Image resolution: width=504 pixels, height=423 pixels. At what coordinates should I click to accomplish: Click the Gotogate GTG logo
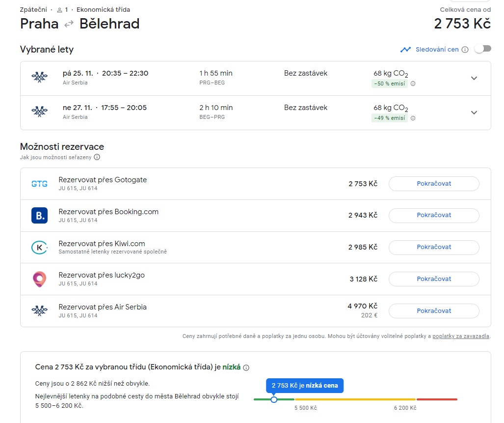click(39, 184)
